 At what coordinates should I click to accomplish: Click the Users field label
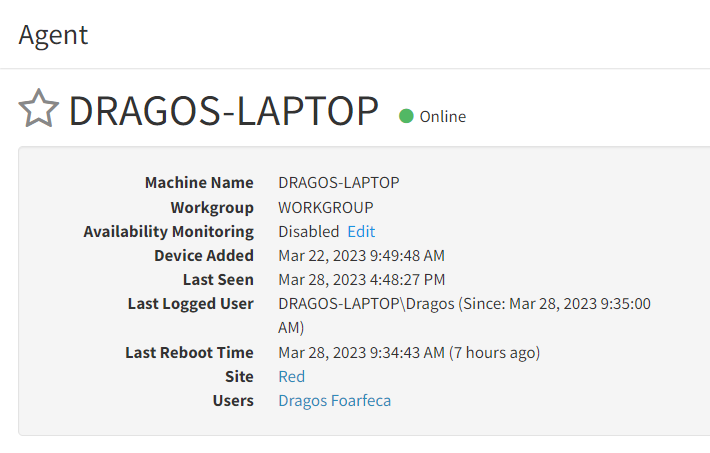tap(233, 400)
